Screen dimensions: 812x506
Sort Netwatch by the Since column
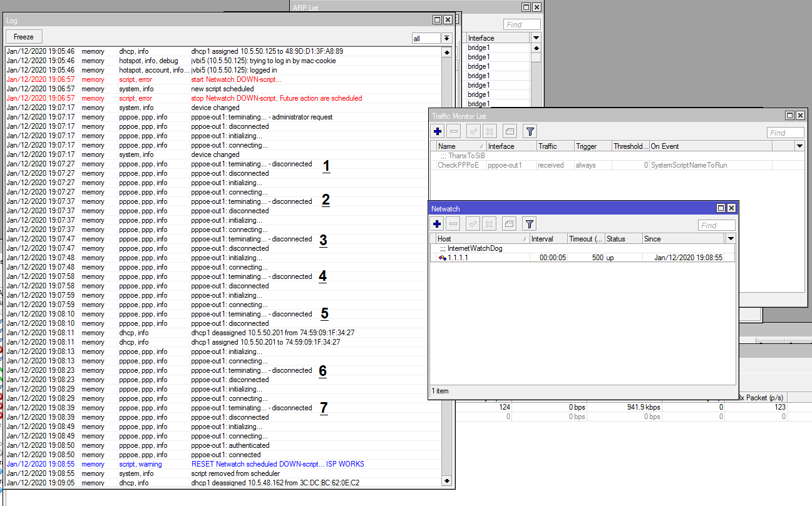pyautogui.click(x=684, y=239)
